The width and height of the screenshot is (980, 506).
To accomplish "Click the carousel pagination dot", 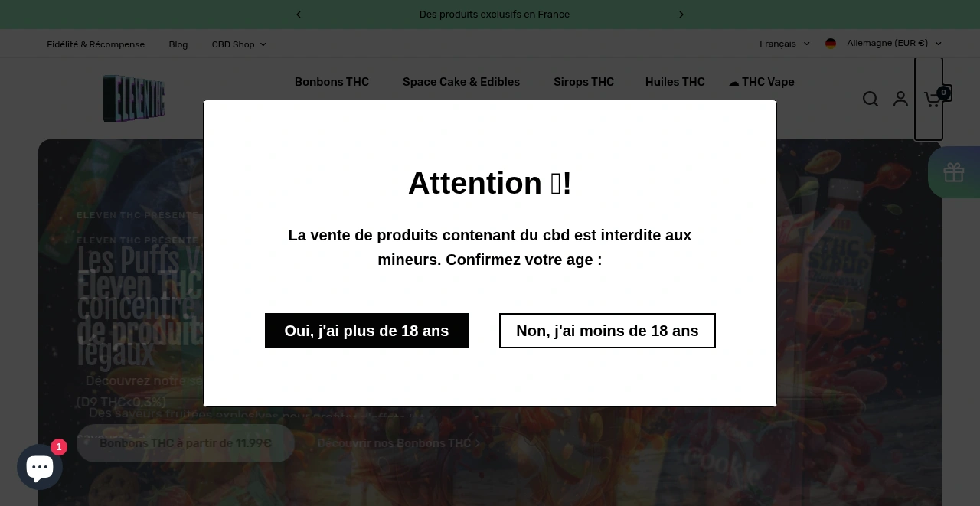I will [x=482, y=475].
